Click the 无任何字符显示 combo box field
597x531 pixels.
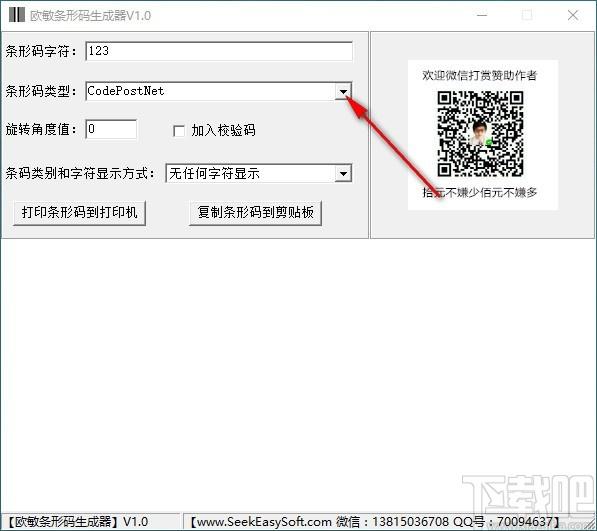click(251, 174)
